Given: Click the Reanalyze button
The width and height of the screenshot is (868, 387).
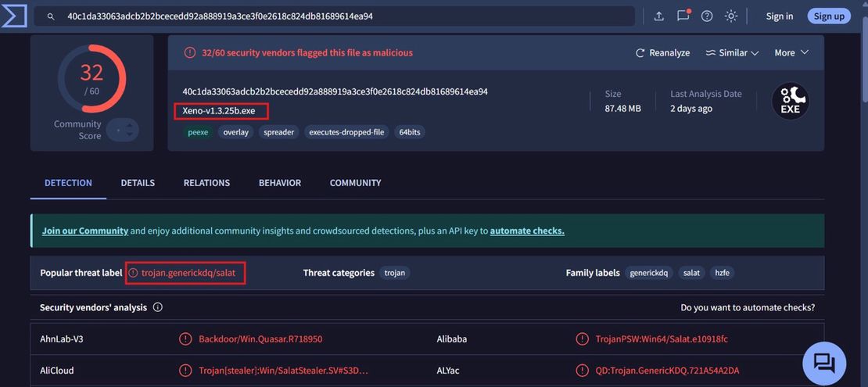Looking at the screenshot, I should click(662, 53).
